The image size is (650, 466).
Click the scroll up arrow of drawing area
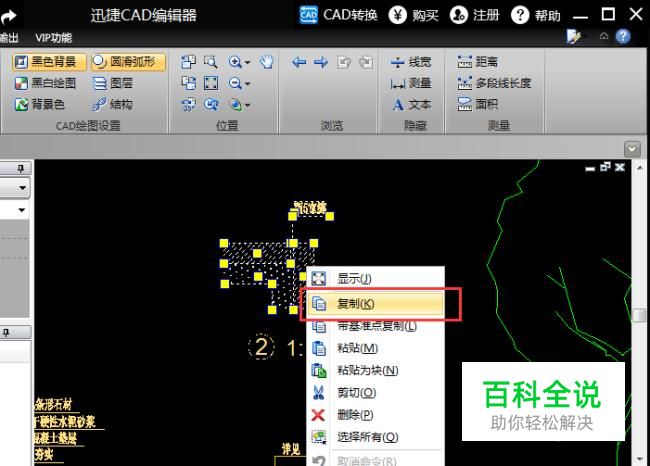tap(639, 167)
